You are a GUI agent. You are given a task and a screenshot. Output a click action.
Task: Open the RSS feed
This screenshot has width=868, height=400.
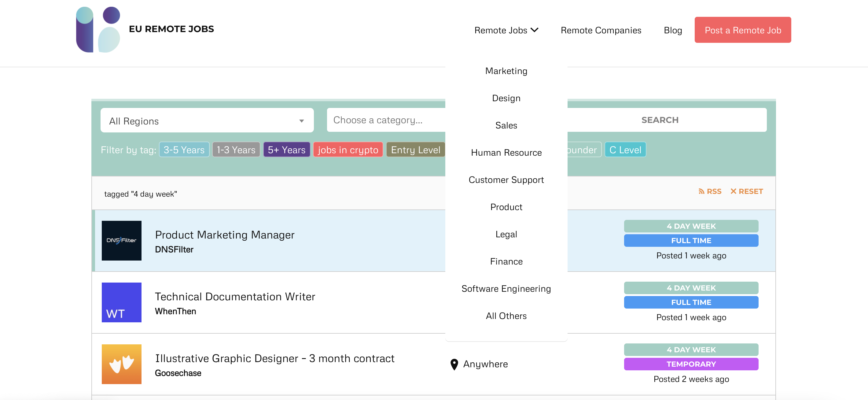click(x=710, y=191)
